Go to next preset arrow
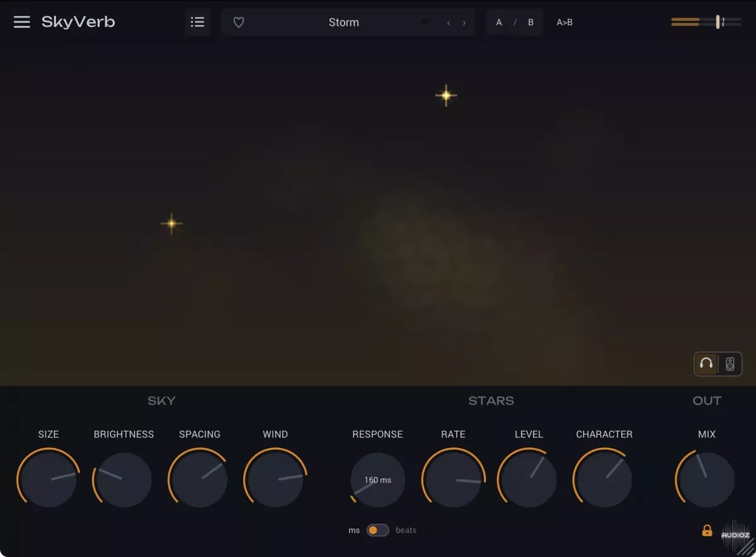 coord(464,23)
